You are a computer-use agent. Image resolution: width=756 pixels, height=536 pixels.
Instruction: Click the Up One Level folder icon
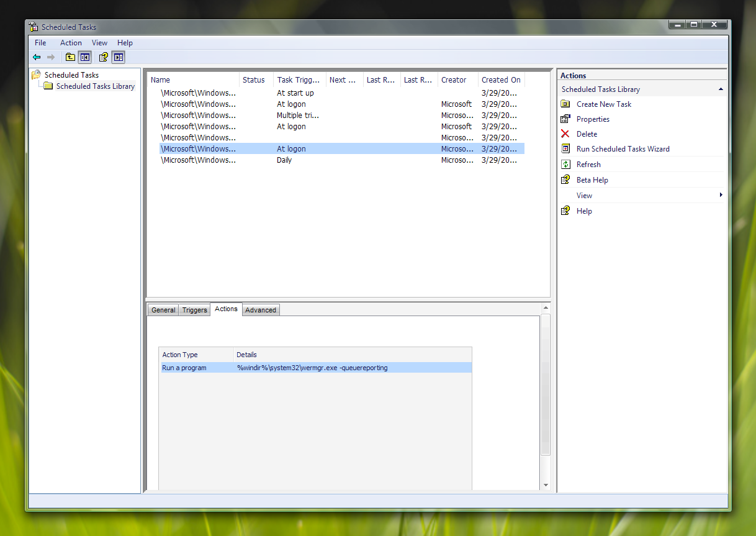click(x=70, y=57)
